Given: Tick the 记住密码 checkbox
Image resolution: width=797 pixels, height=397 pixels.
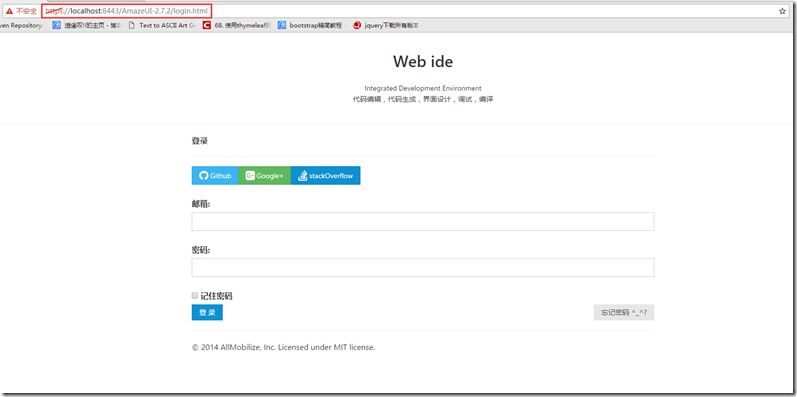Looking at the screenshot, I should (x=195, y=295).
